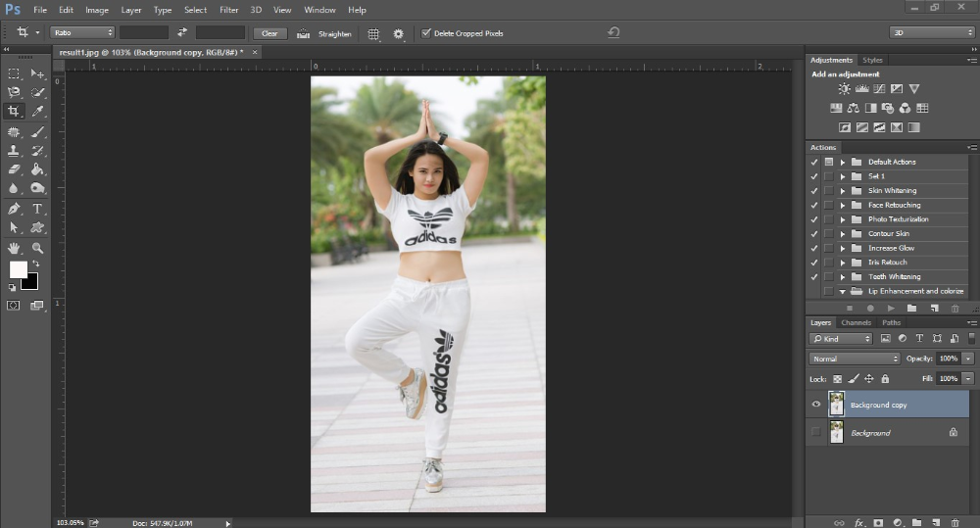
Task: Expand the Photo Texturization action set
Action: point(843,219)
